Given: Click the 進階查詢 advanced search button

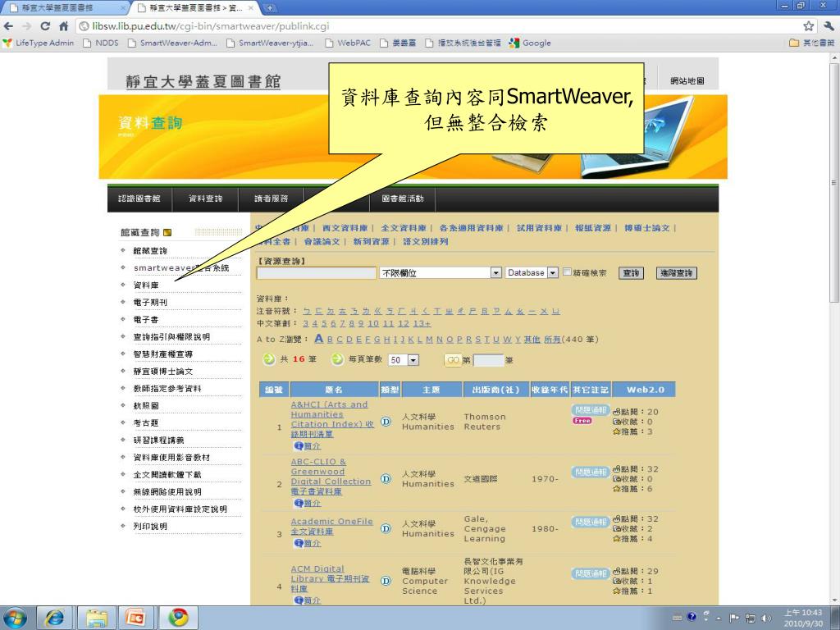Looking at the screenshot, I should pos(677,272).
